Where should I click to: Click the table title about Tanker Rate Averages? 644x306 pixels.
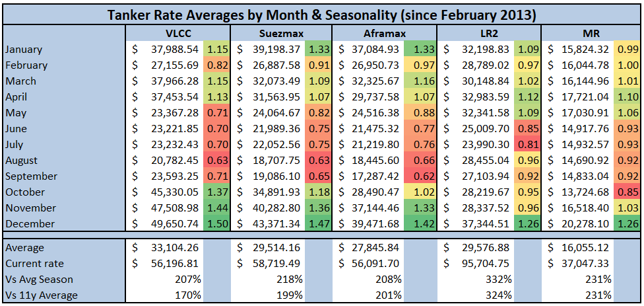pos(322,13)
